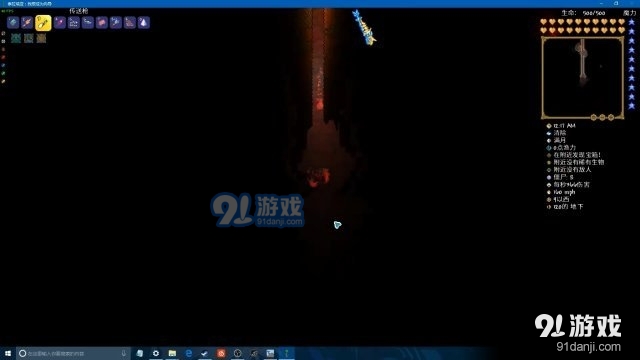Click the leftmost round minimap button
Viewport: 640px width, 360px height.
click(593, 118)
